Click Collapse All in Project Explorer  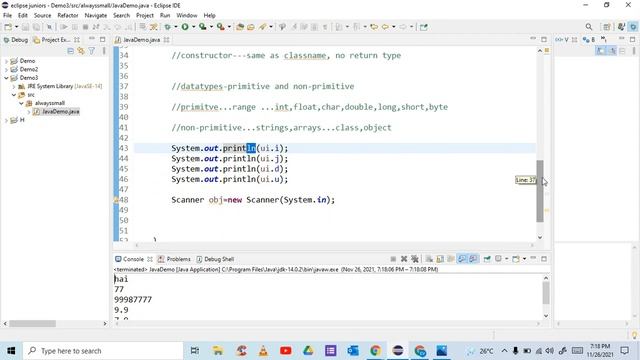(71, 51)
